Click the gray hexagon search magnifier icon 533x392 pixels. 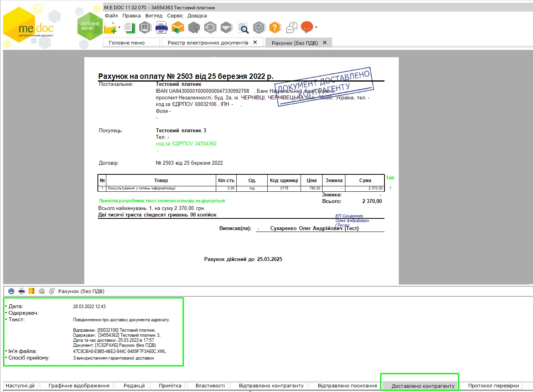(x=194, y=27)
